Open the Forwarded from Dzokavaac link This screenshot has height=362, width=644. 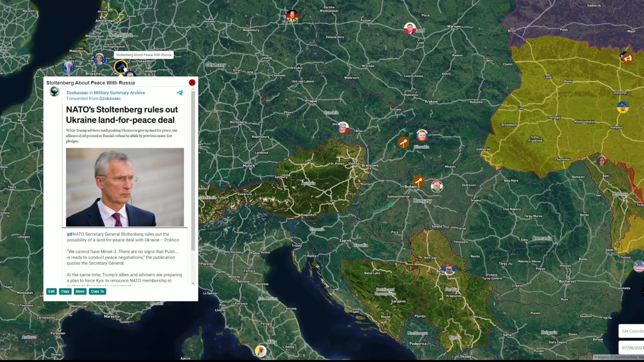coord(94,99)
